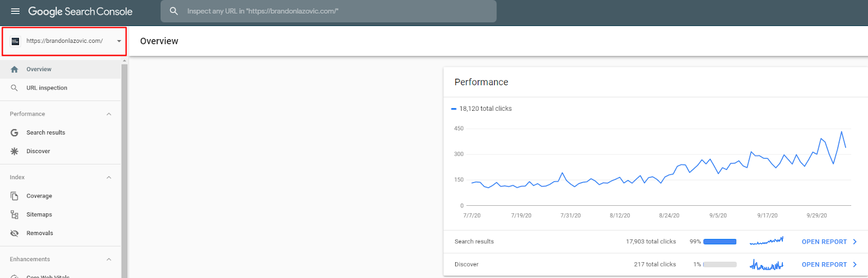This screenshot has height=278, width=868.
Task: Collapse the Enhancements sidebar section
Action: [x=108, y=260]
